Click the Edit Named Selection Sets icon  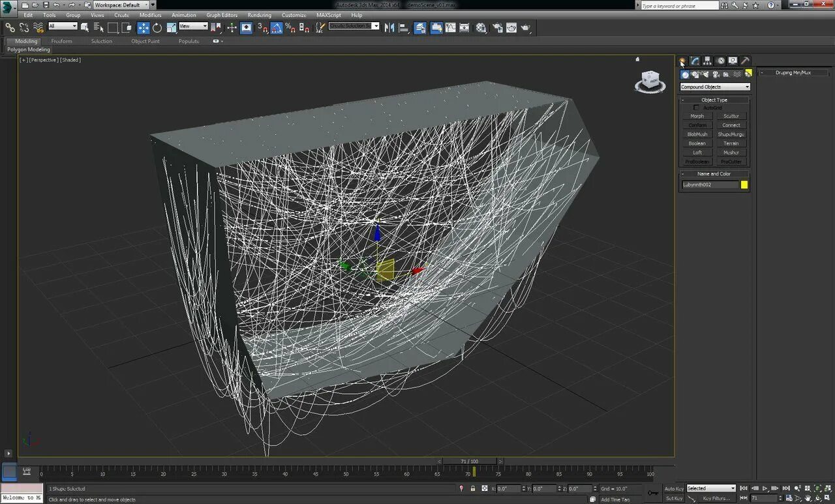click(x=320, y=27)
